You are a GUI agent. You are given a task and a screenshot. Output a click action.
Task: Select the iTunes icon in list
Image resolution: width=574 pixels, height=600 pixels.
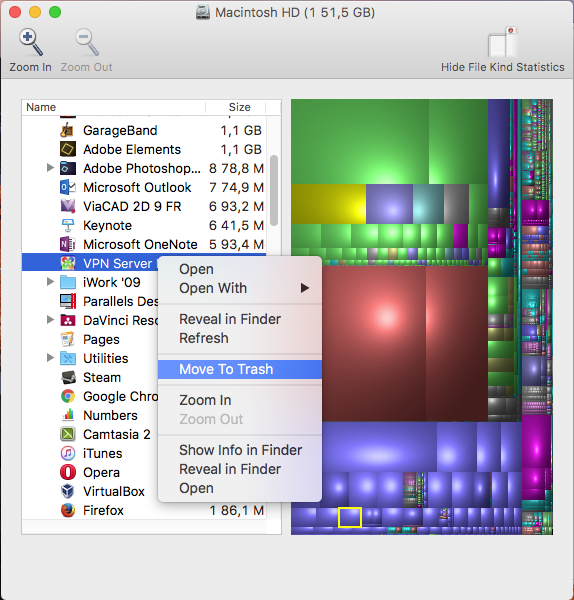68,453
